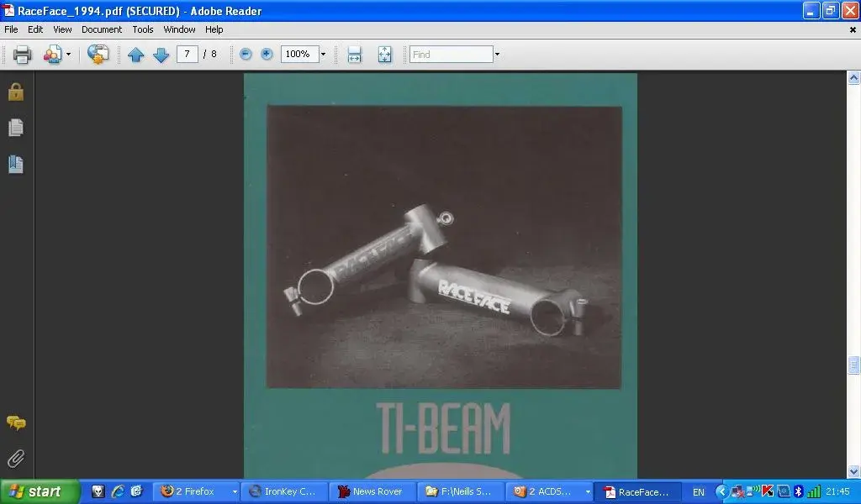861x504 pixels.
Task: Click the web conference globe icon
Action: point(98,55)
